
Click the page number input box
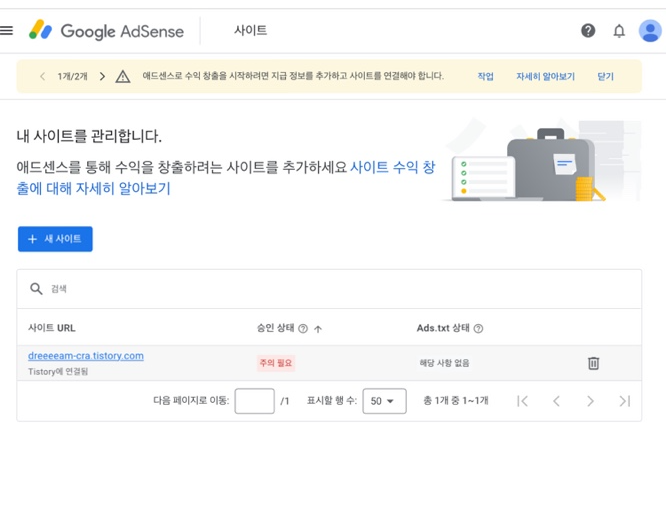tap(254, 401)
